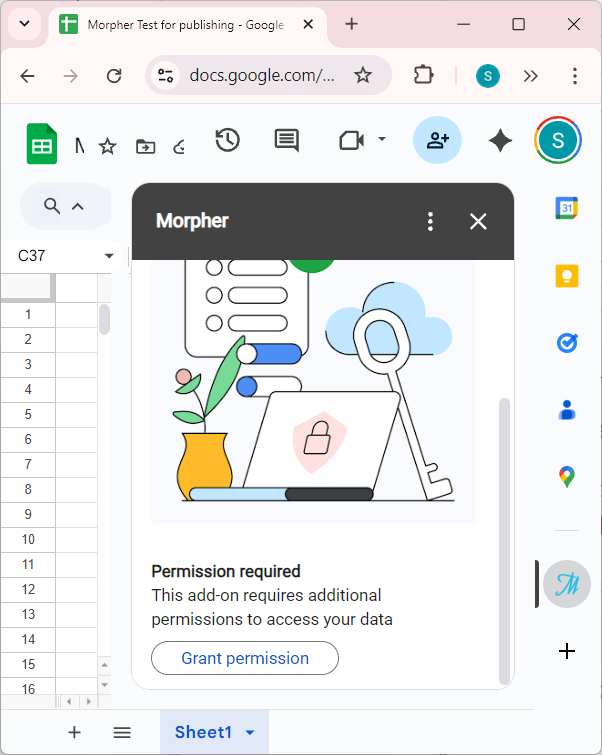Open the Name box dropdown arrow
Screen dimensions: 602x755
coord(109,256)
